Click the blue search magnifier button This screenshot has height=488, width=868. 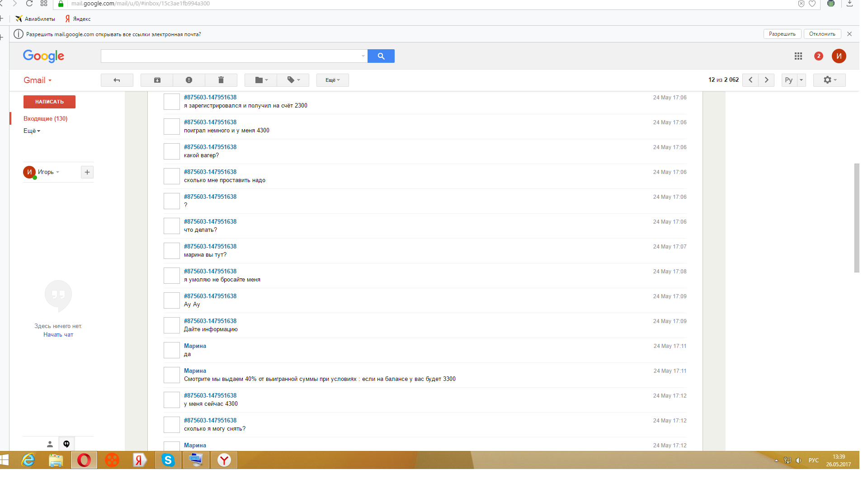tap(381, 56)
